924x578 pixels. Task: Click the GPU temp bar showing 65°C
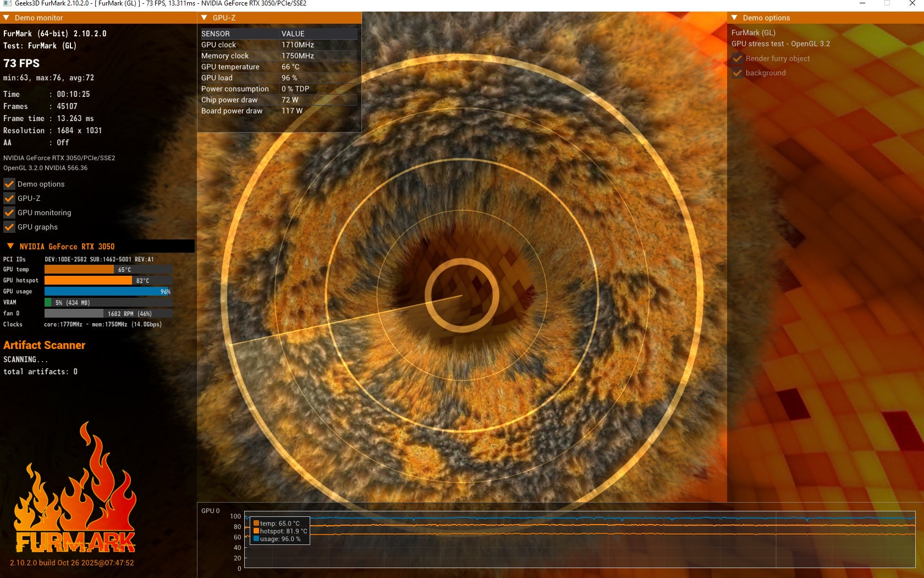[108, 270]
